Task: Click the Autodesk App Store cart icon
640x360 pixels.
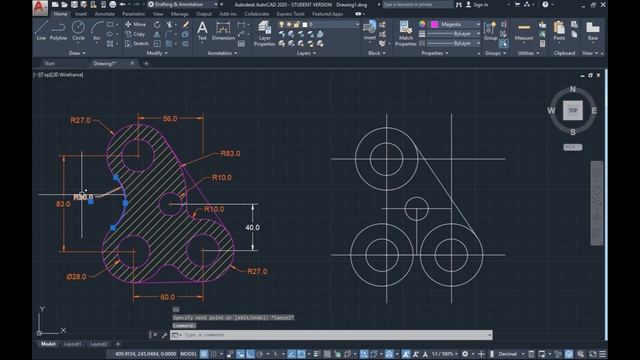Action: point(518,4)
